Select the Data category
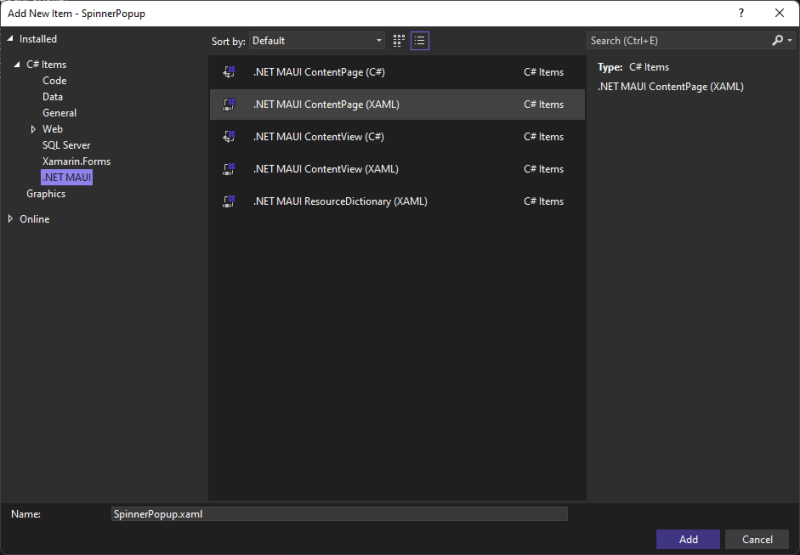Viewport: 800px width, 555px height. 53,97
